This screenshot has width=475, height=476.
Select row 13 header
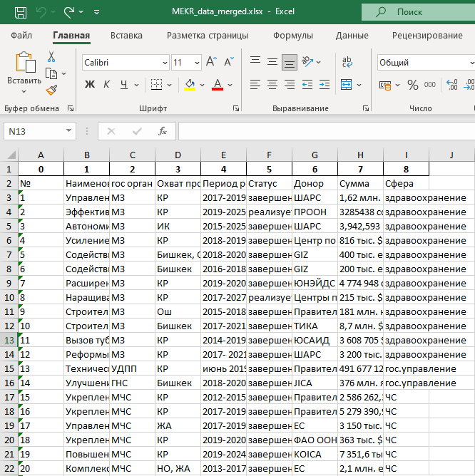pyautogui.click(x=9, y=341)
